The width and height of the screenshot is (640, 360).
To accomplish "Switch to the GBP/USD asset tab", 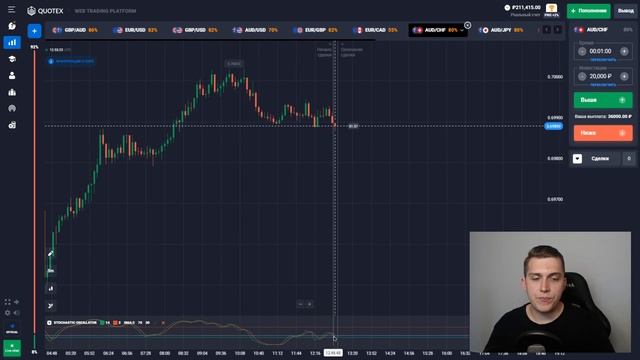I will (196, 30).
